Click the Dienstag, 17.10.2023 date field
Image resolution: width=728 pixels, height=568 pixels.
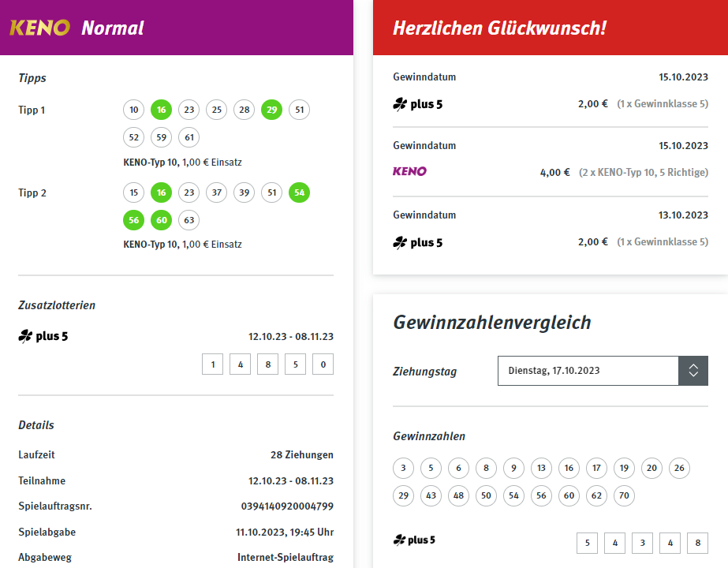point(588,371)
